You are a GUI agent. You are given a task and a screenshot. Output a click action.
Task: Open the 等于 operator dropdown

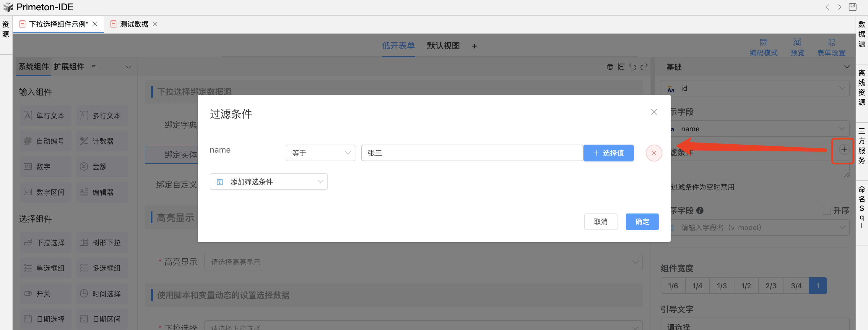click(320, 153)
